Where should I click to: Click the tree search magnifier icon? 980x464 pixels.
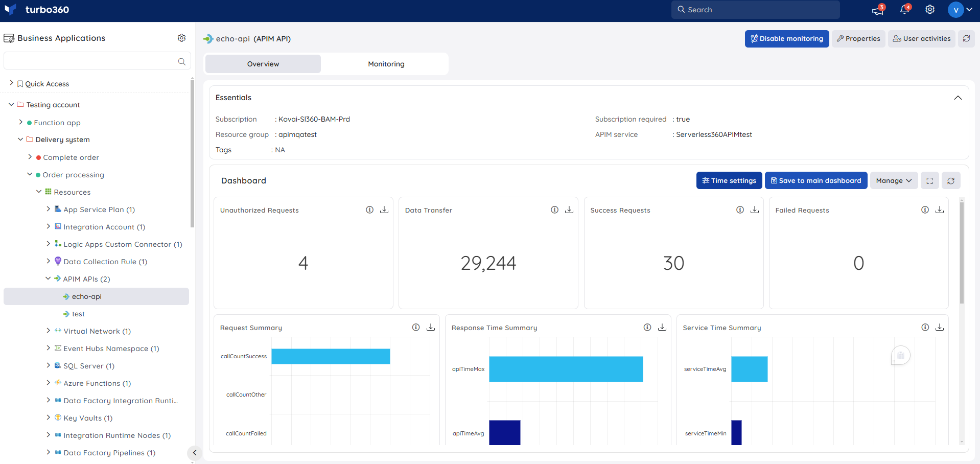(x=181, y=61)
